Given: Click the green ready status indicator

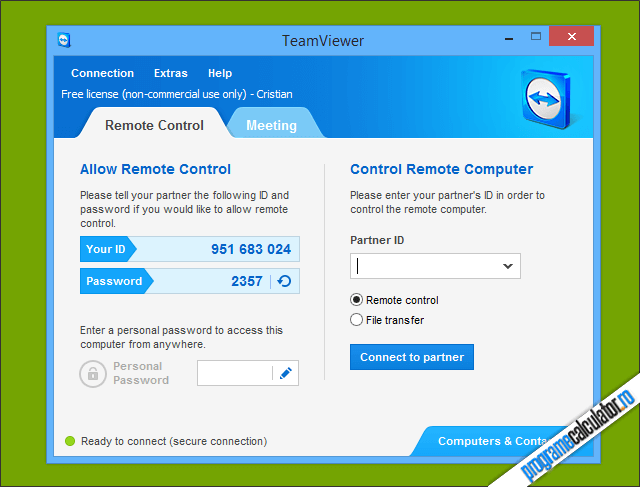Looking at the screenshot, I should pyautogui.click(x=70, y=441).
